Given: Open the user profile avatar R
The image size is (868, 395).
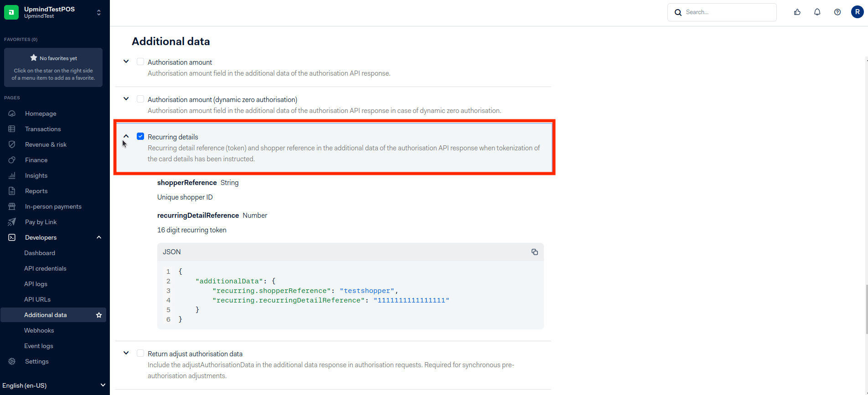Looking at the screenshot, I should 858,12.
